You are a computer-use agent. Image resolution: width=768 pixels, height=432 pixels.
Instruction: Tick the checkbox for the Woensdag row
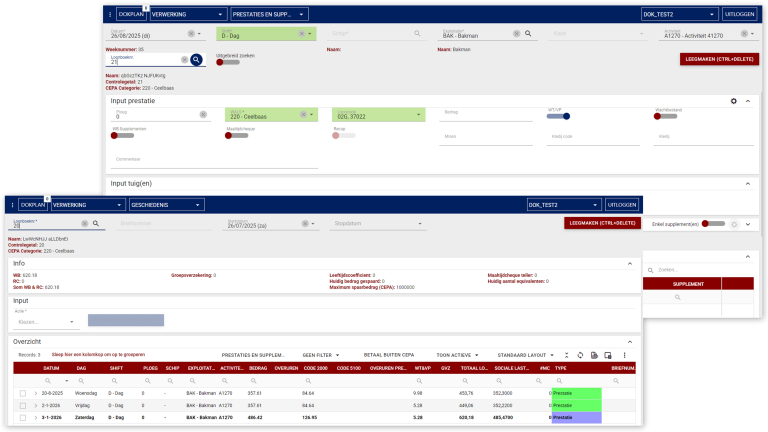point(22,393)
